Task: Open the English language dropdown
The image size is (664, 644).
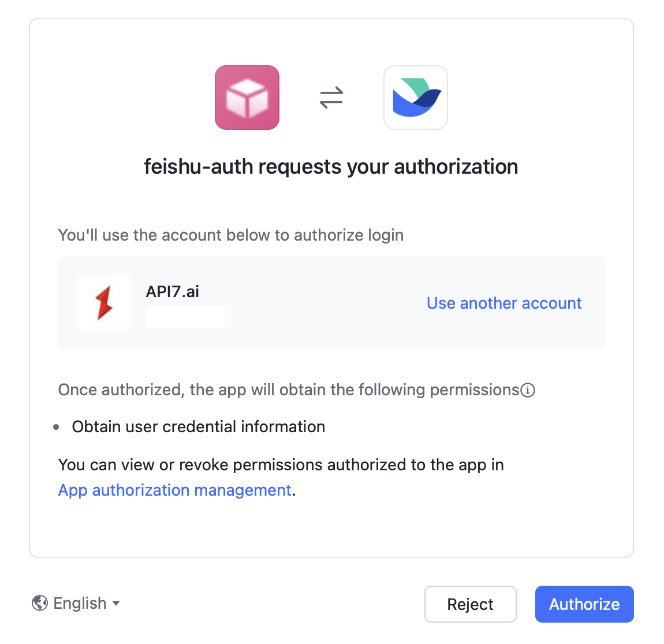Action: pyautogui.click(x=79, y=603)
